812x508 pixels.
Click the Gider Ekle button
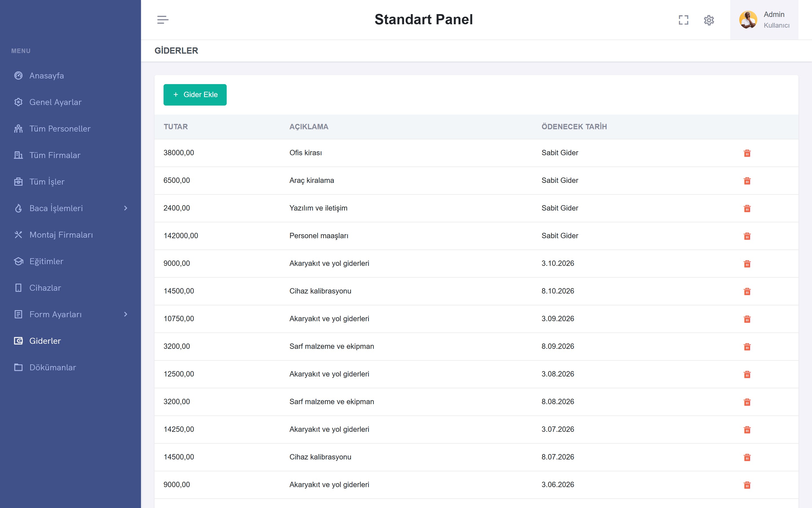[195, 95]
